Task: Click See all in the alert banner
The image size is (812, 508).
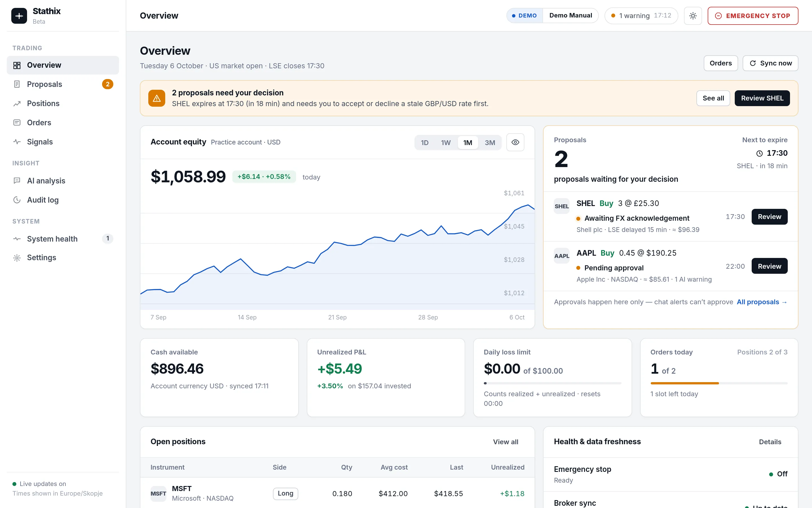Action: tap(713, 98)
